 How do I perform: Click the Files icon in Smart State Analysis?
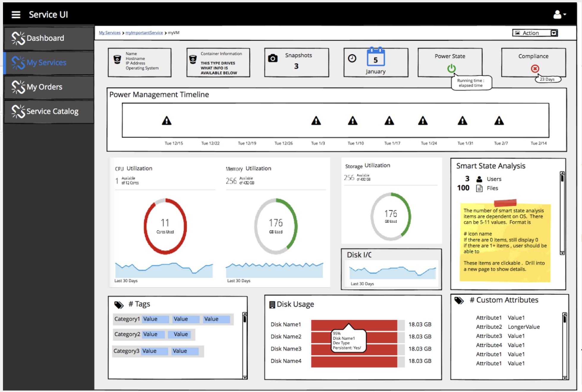tap(479, 188)
